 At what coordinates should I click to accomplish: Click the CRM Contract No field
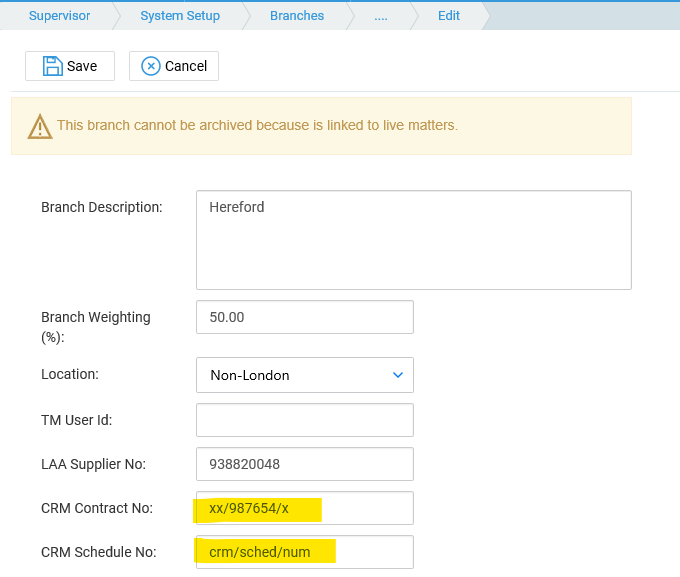pos(305,508)
